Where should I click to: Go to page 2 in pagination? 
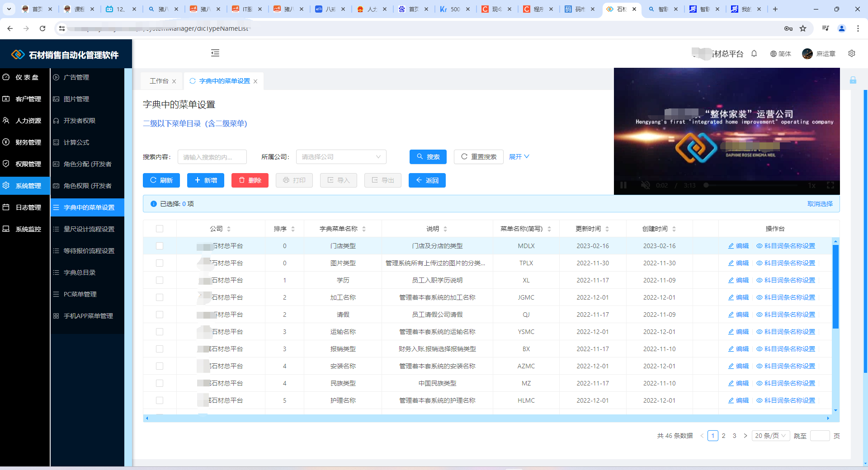click(x=724, y=436)
